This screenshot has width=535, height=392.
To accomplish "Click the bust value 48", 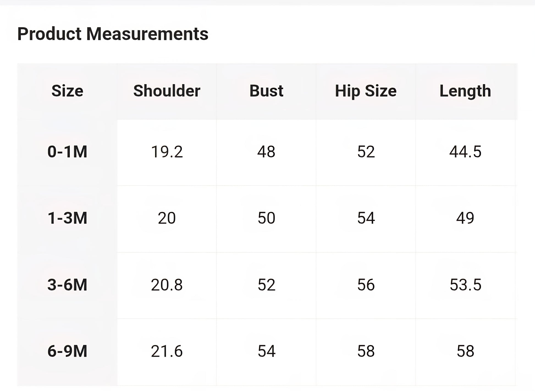I will (266, 152).
